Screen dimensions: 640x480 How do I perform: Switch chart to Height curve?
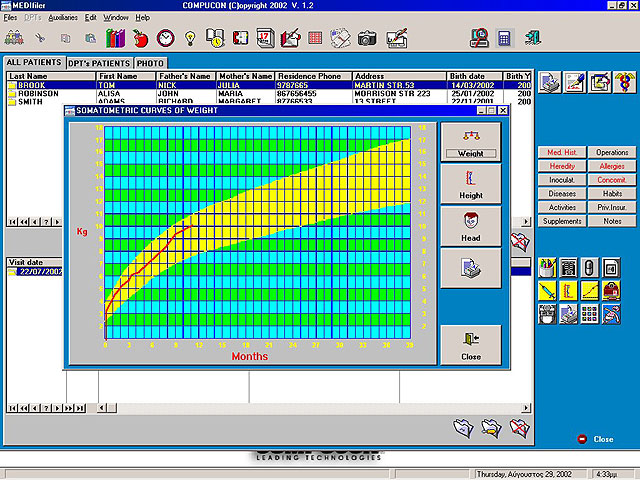[x=471, y=184]
